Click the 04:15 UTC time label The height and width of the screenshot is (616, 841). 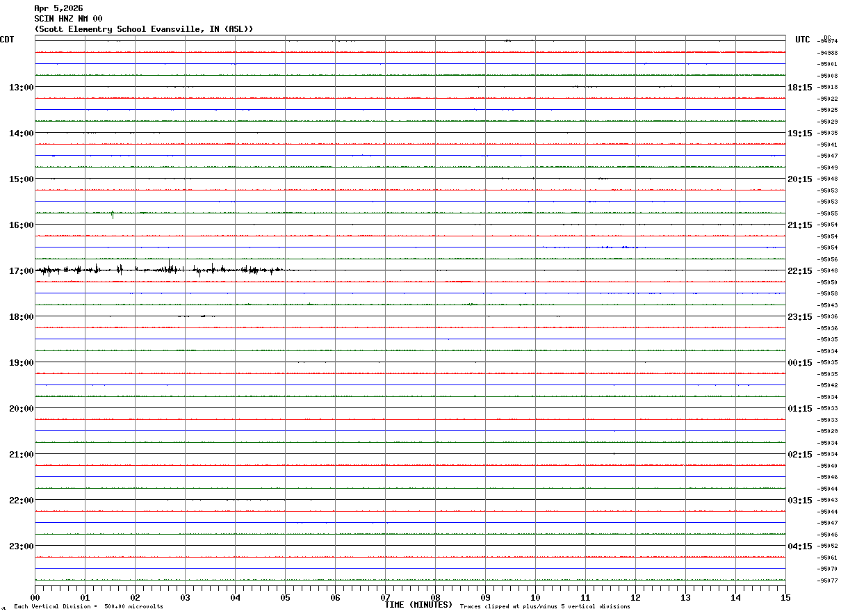coord(801,546)
